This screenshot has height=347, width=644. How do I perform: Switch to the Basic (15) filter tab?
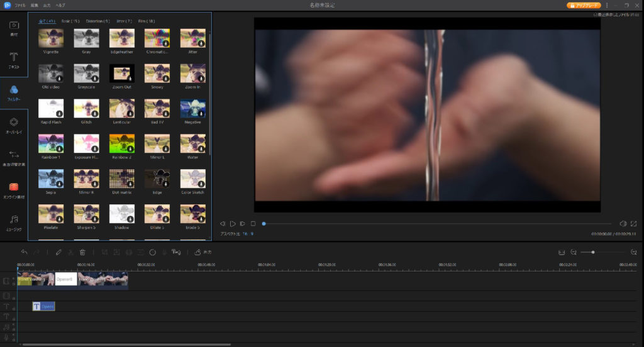[70, 21]
